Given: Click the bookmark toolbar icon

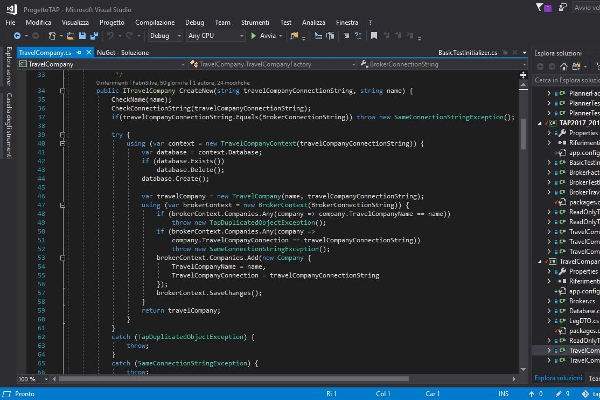Looking at the screenshot, I should [374, 36].
